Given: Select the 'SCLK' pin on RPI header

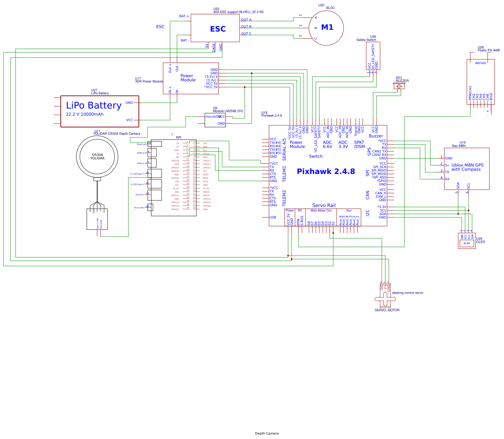Looking at the screenshot, I should pyautogui.click(x=205, y=182).
